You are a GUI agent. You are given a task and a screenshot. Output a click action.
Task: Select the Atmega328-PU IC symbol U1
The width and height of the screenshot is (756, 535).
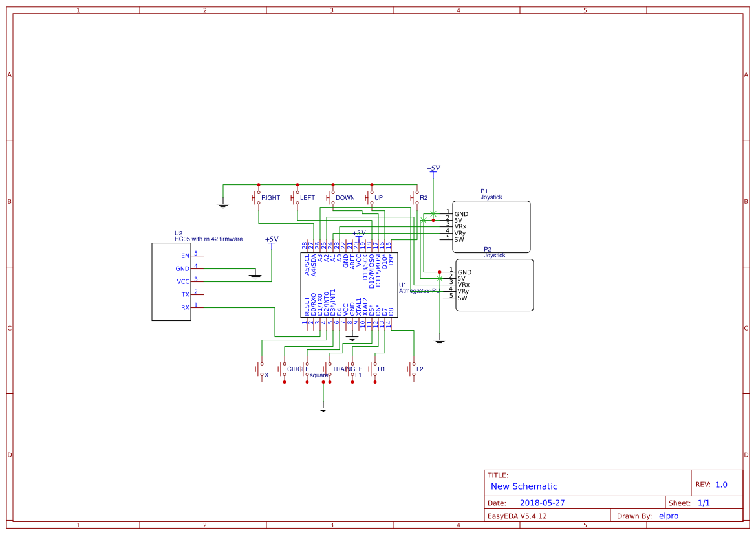click(x=349, y=285)
